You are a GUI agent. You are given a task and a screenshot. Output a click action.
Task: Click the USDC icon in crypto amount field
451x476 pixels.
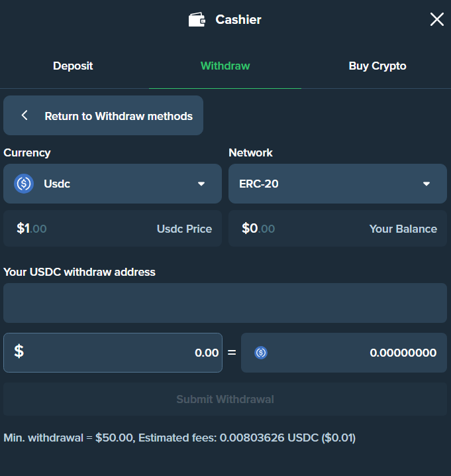tap(261, 353)
